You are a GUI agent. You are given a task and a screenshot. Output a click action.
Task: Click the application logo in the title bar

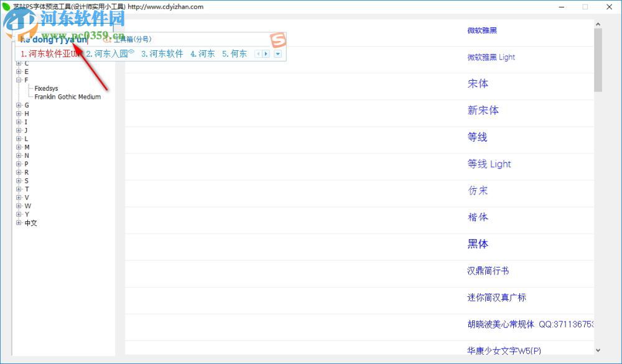6,6
